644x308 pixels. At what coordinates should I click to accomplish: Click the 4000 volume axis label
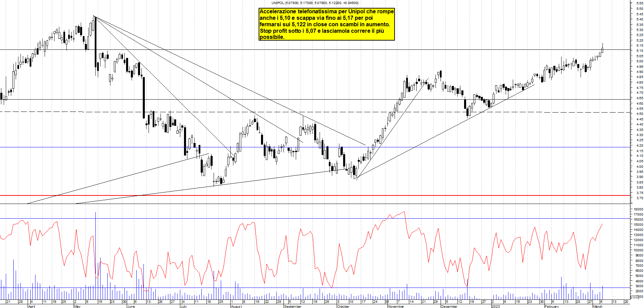pyautogui.click(x=639, y=281)
